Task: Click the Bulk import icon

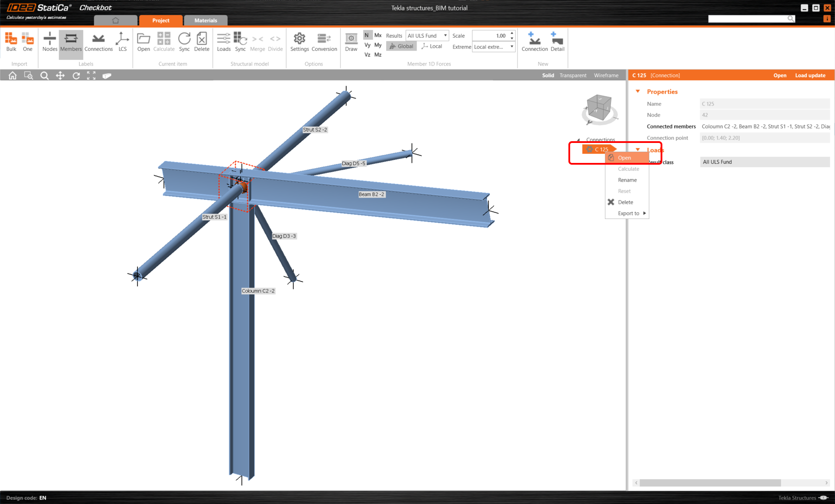Action: pos(10,42)
